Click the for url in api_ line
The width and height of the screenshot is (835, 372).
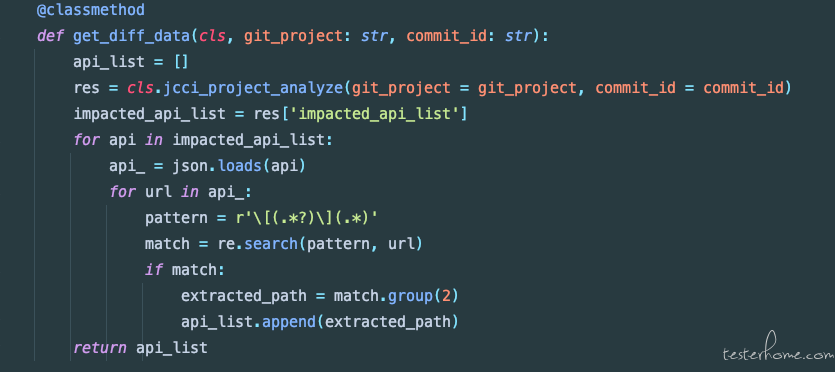[180, 192]
